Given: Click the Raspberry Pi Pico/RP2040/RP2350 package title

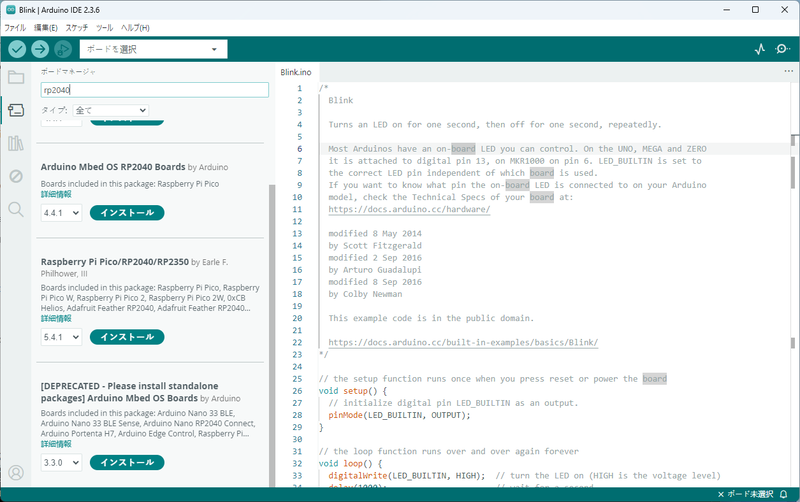Looking at the screenshot, I should pyautogui.click(x=115, y=262).
